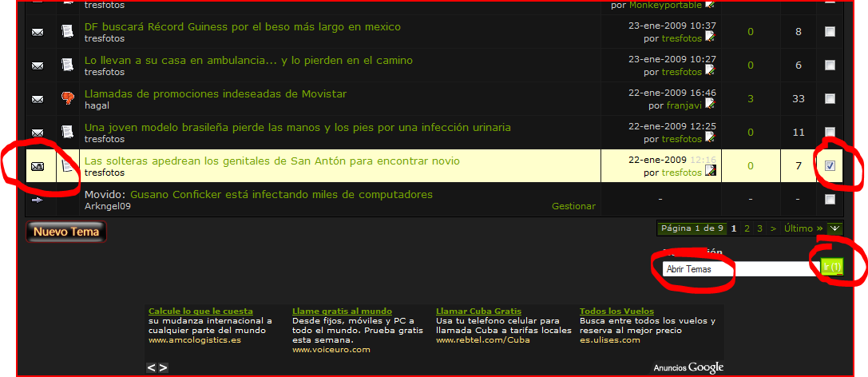Click the orange question icon on Movistar thread
The width and height of the screenshot is (868, 377).
(x=68, y=99)
